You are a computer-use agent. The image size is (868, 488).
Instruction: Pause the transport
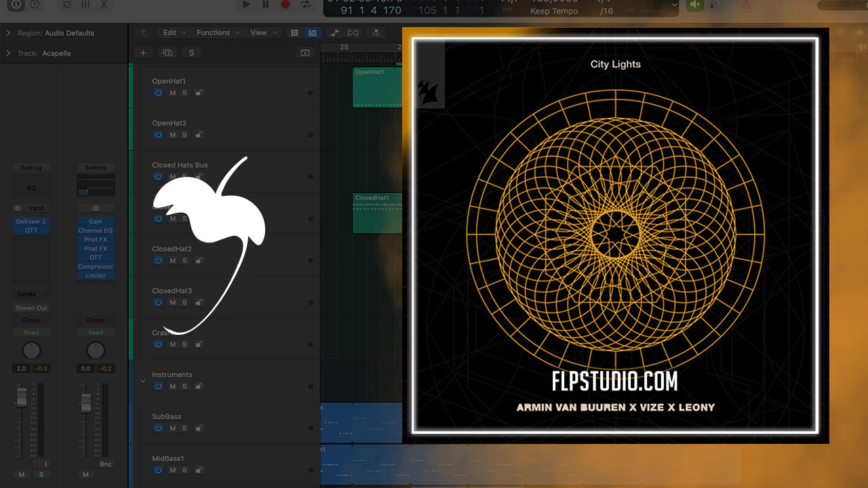[266, 5]
